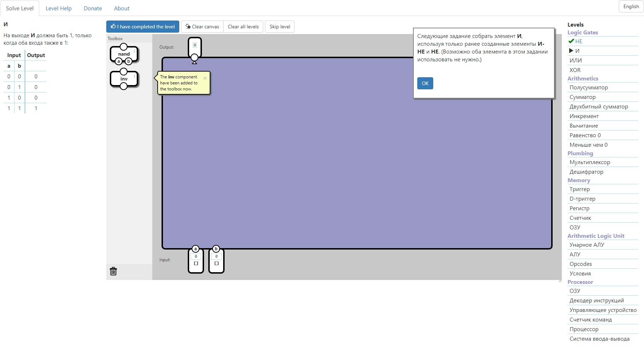Viewport: 644px width, 358px height.
Task: Click the output node connector circle
Action: point(194,57)
